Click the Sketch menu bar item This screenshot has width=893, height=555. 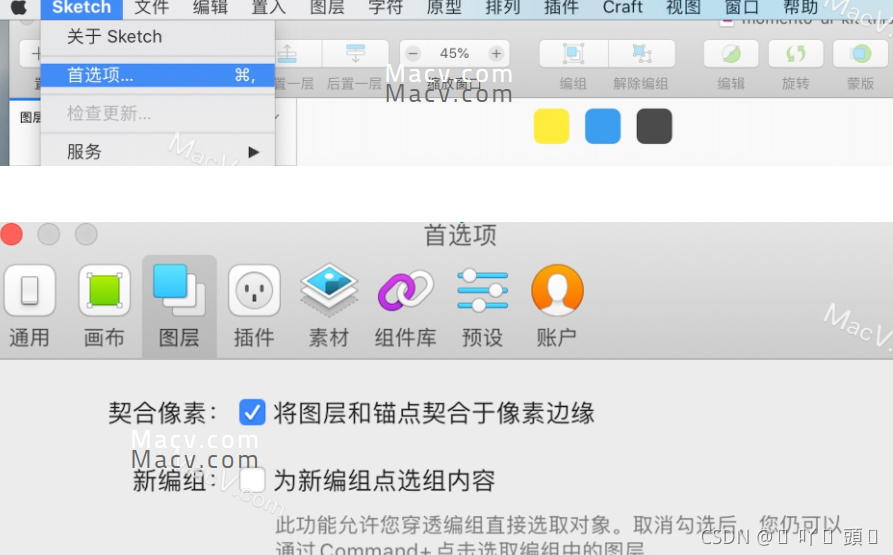click(81, 7)
